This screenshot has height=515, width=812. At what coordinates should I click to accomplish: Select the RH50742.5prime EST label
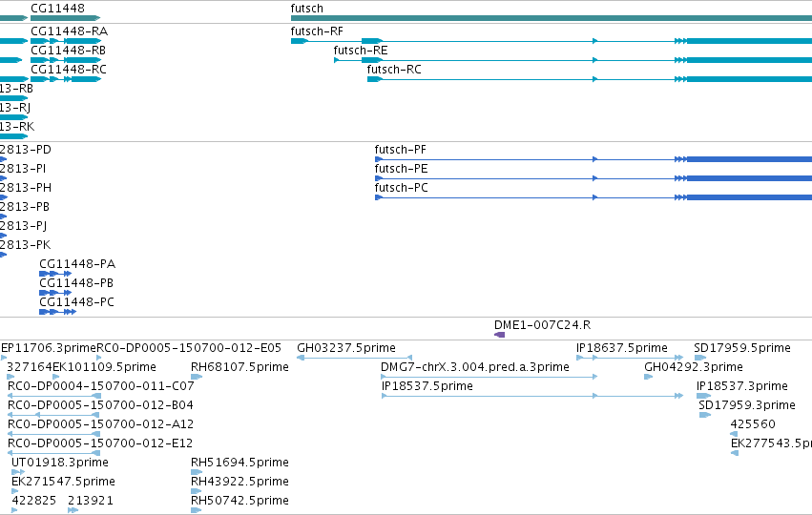tap(239, 501)
